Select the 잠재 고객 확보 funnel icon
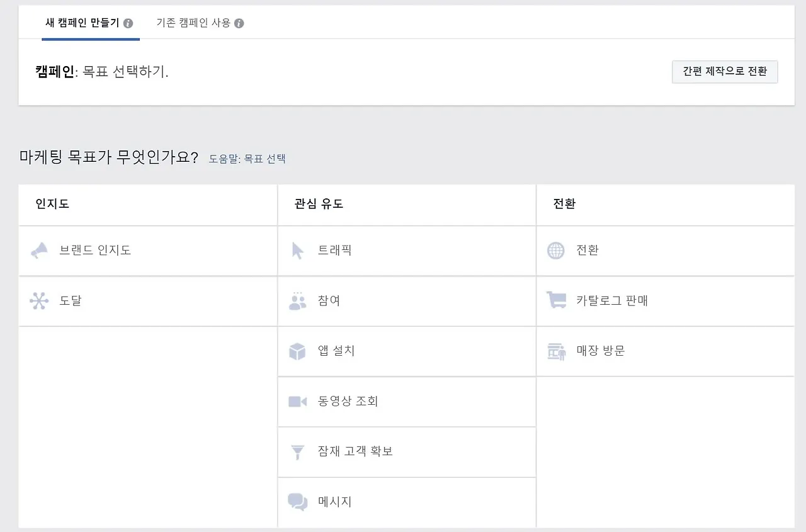 pyautogui.click(x=297, y=451)
